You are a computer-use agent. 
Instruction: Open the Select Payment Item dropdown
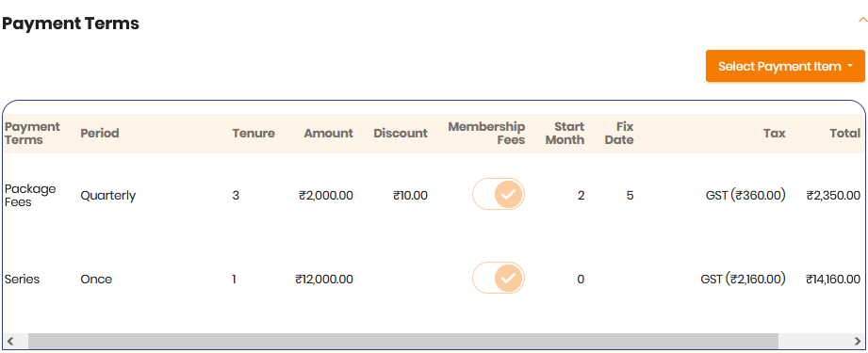coord(785,67)
